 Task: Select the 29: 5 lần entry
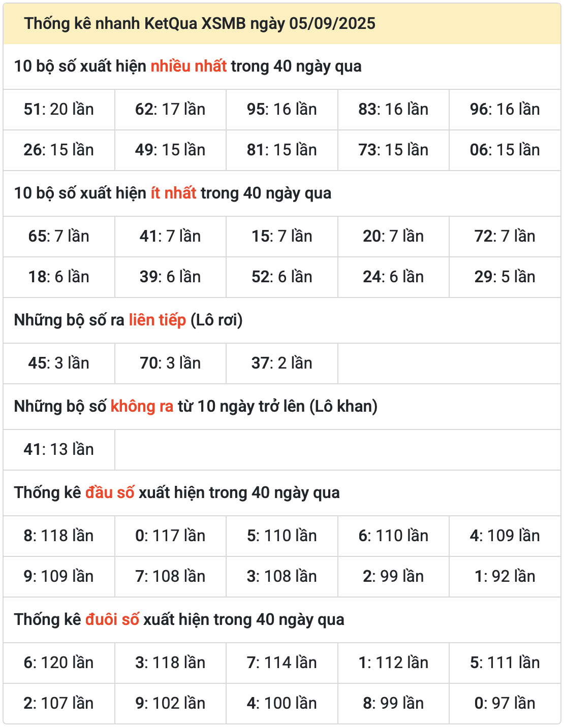click(505, 277)
